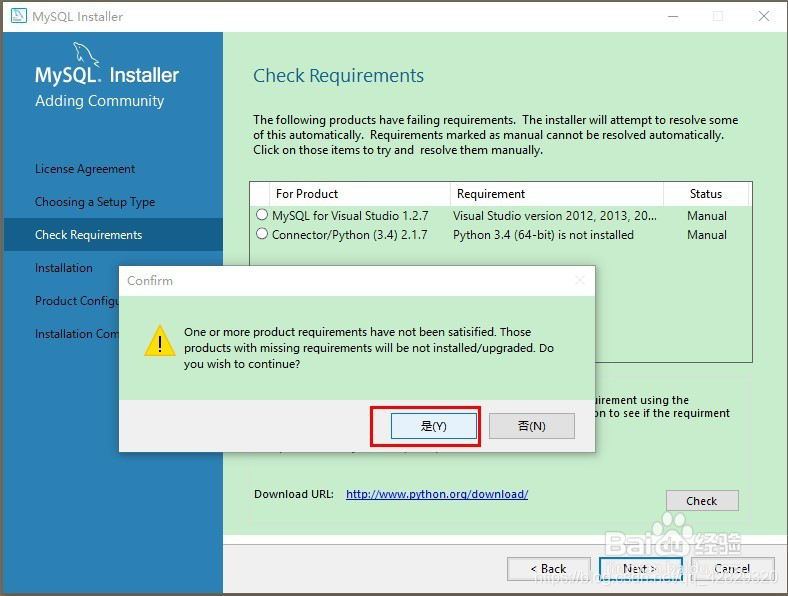This screenshot has height=596, width=788.
Task: Decline with the 否(N) button
Action: 532,426
